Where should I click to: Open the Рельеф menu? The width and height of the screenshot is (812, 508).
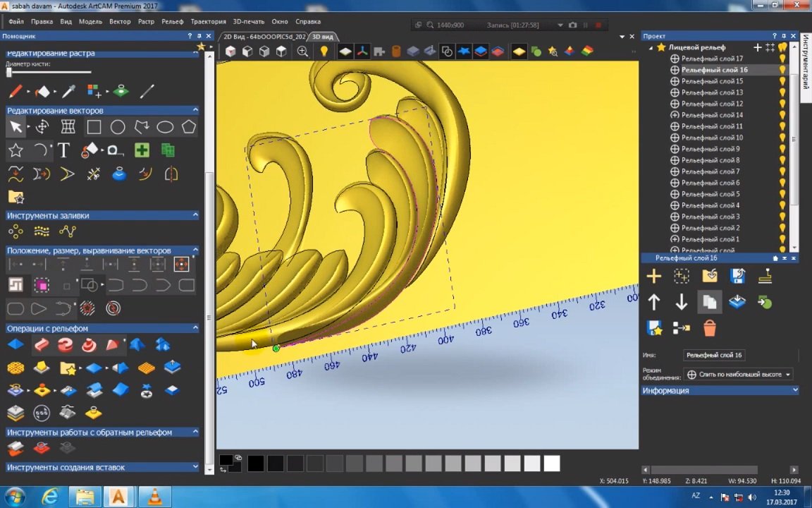[172, 22]
